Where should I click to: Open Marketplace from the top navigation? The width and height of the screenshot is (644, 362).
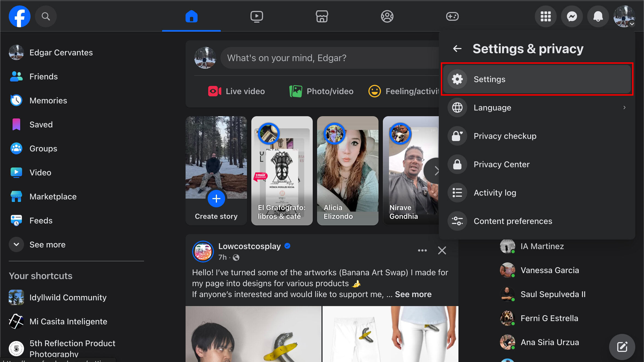coord(322,16)
